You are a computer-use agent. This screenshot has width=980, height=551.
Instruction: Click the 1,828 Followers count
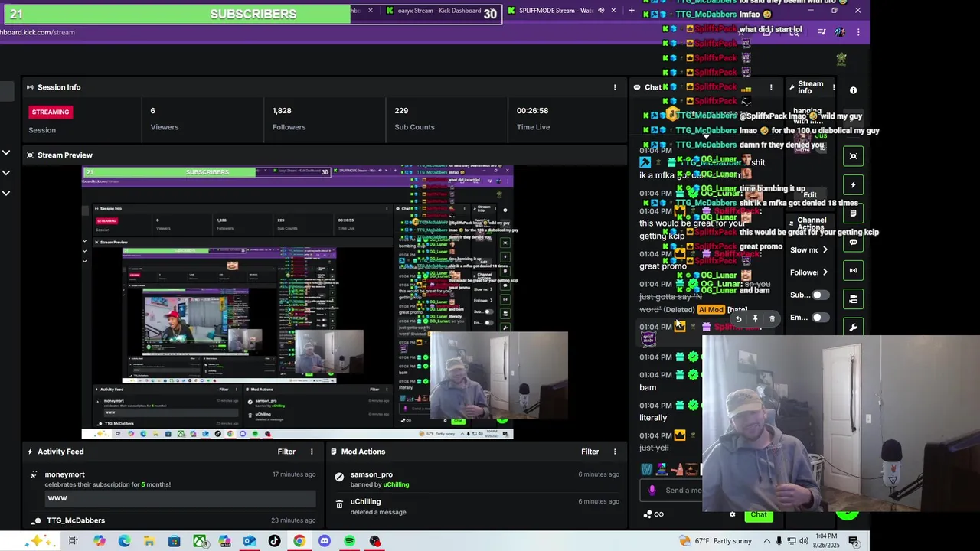[282, 111]
